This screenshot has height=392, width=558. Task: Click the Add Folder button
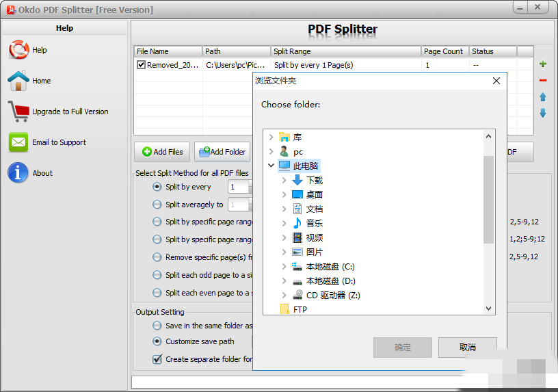[x=222, y=152]
